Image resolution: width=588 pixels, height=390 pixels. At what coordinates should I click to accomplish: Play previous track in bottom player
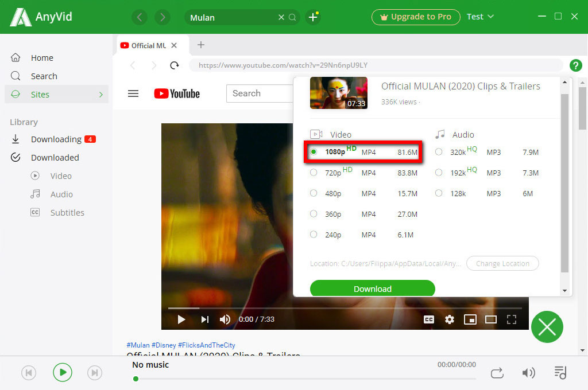(29, 373)
